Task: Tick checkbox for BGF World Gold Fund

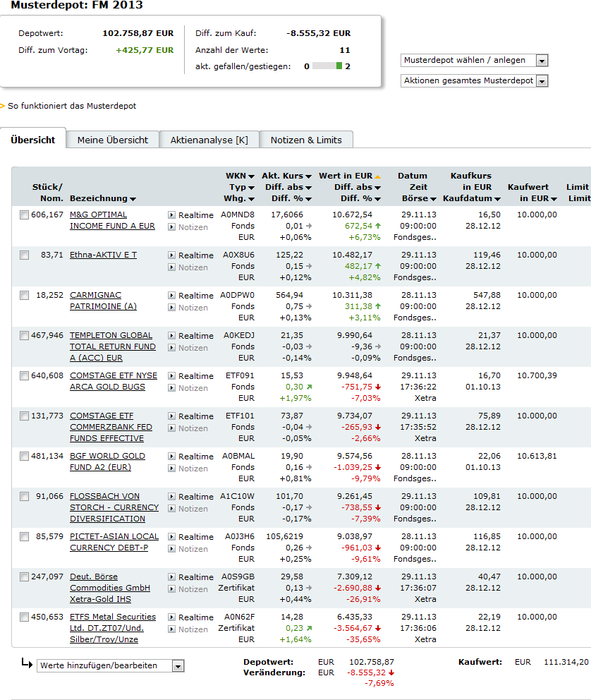Action: (x=24, y=457)
